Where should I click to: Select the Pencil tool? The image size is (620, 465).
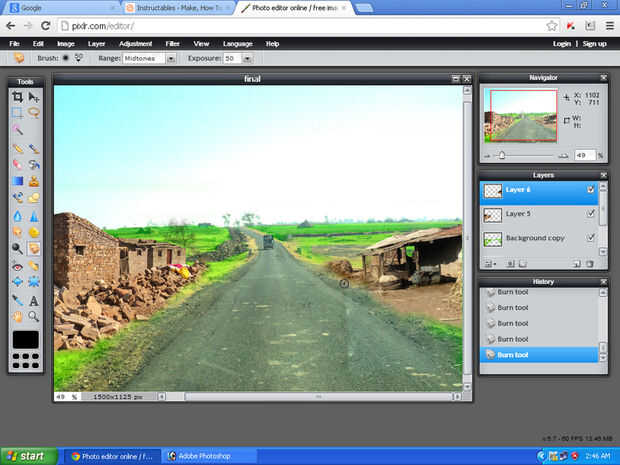click(17, 148)
